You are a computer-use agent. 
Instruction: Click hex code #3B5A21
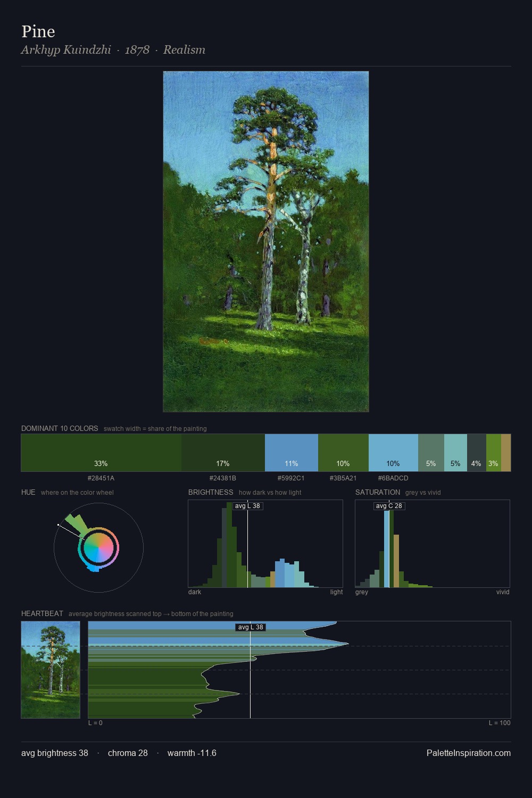[x=343, y=478]
